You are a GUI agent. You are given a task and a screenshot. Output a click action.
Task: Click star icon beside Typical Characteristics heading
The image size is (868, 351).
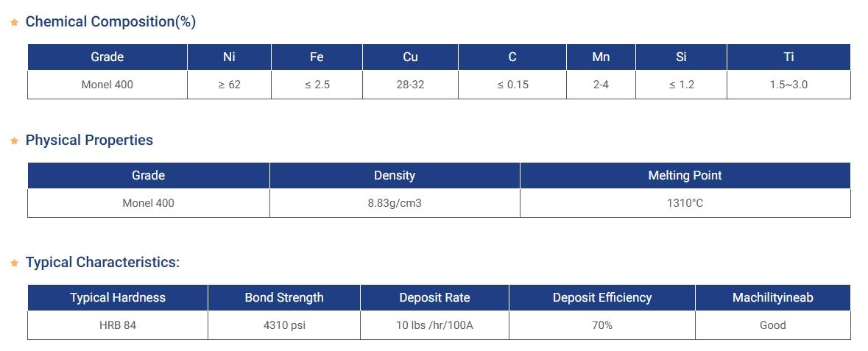(x=15, y=263)
